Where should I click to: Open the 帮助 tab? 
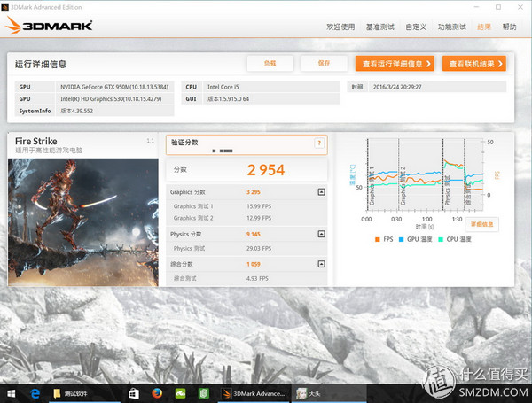(x=509, y=27)
